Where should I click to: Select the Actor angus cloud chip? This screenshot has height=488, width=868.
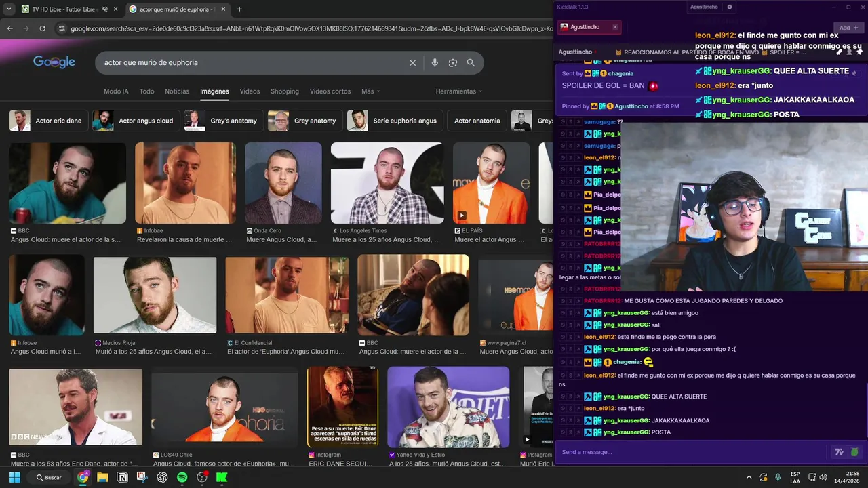coord(136,121)
